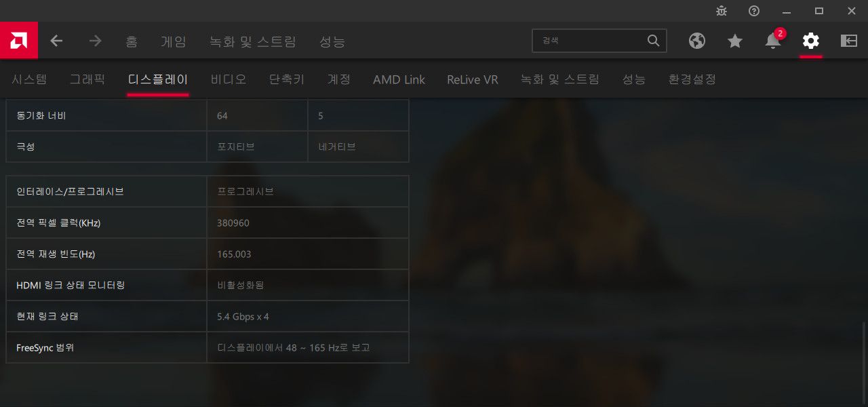
Task: Switch to the 비디오 tab
Action: 229,79
